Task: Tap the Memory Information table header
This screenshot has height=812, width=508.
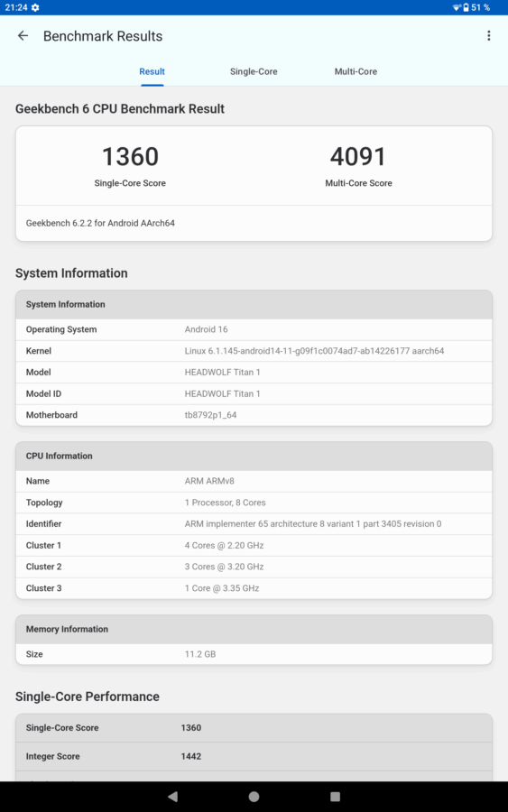Action: click(x=254, y=629)
